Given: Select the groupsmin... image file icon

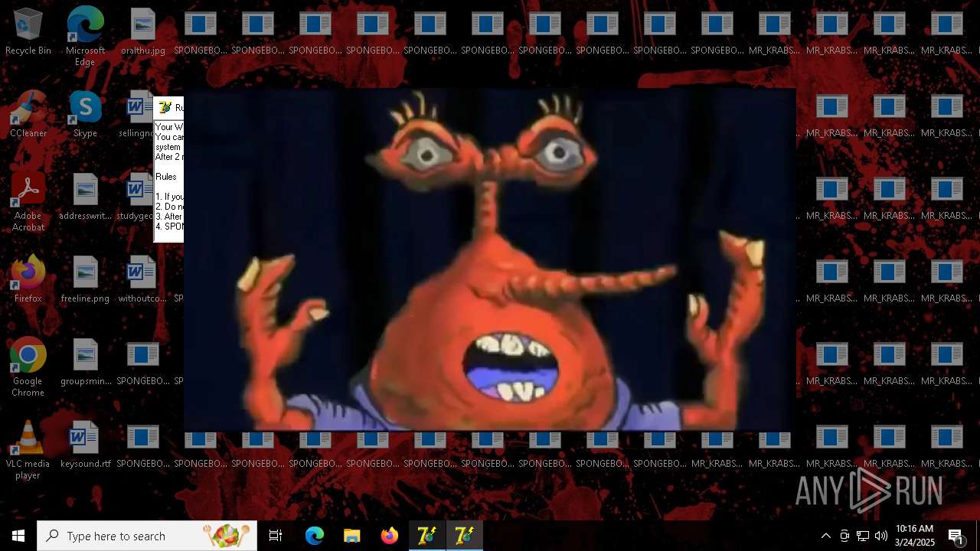Looking at the screenshot, I should 85,362.
